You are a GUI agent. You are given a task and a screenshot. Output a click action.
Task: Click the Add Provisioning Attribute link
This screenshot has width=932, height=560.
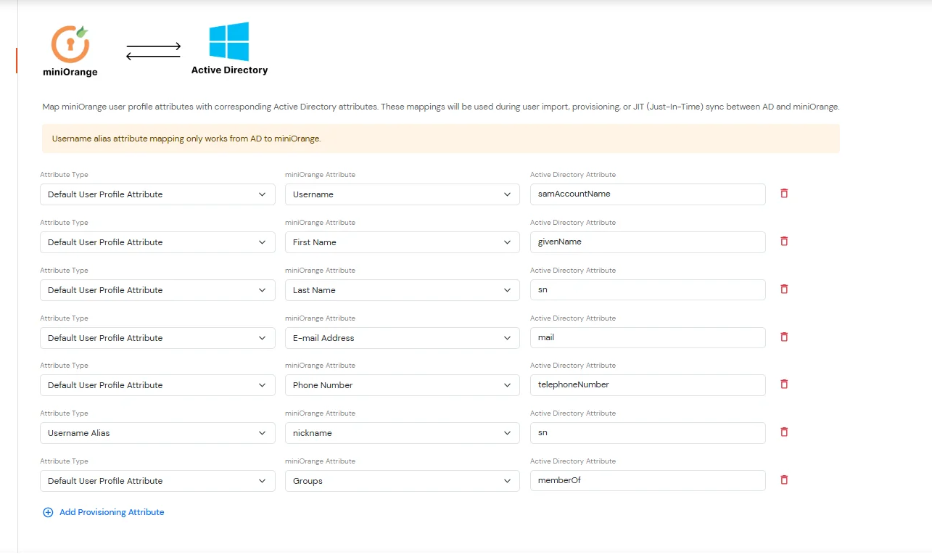(x=112, y=512)
